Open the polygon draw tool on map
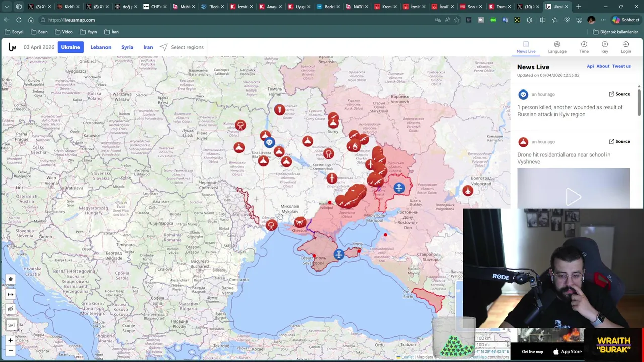The height and width of the screenshot is (362, 644). click(x=10, y=279)
